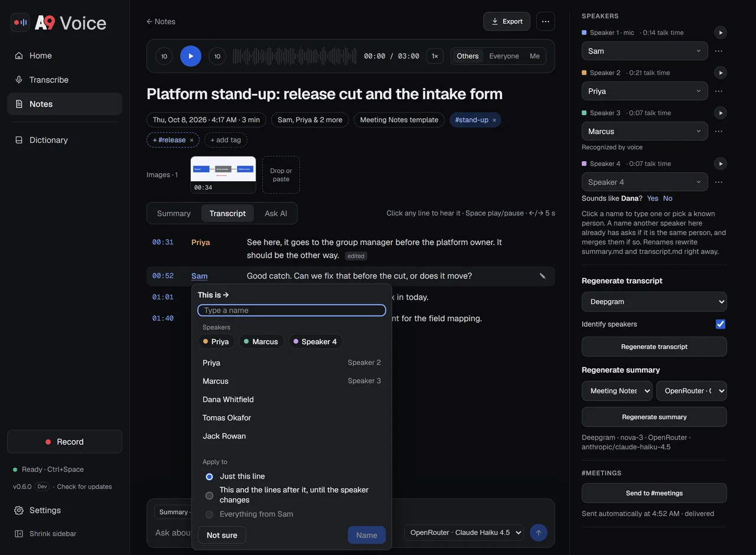This screenshot has height=555, width=756.
Task: Open Speaker 2 Priya options menu
Action: pyautogui.click(x=719, y=92)
